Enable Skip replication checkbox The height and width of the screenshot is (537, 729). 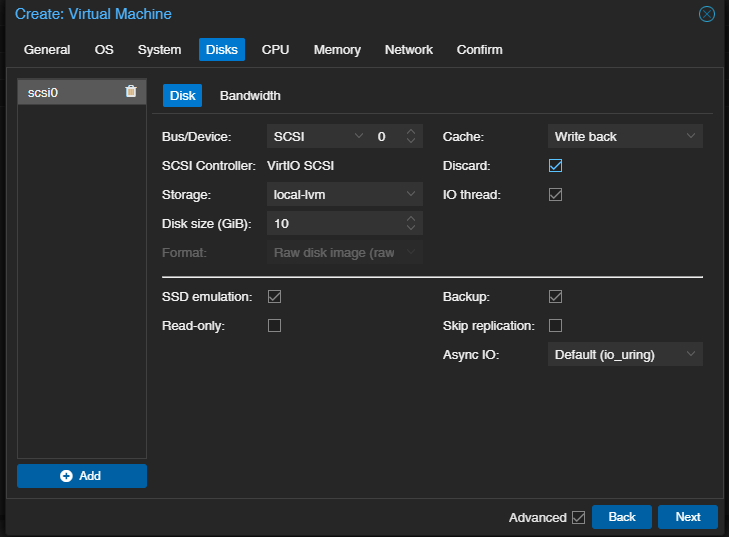(x=555, y=326)
